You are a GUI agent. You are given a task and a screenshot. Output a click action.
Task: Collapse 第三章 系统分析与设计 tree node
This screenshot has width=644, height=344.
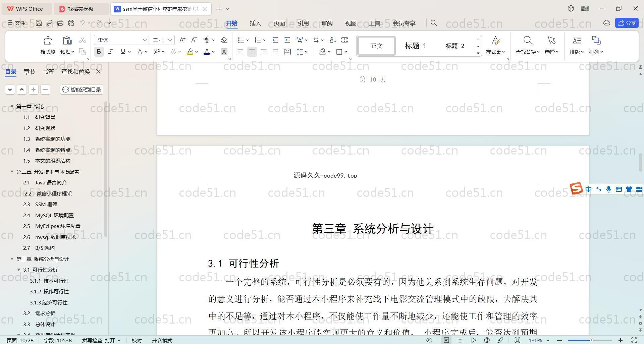click(x=12, y=259)
